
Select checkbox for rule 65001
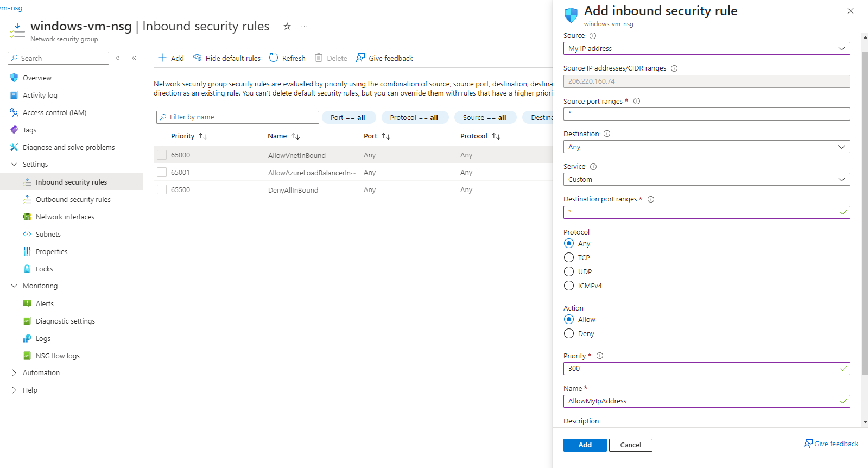tap(162, 172)
